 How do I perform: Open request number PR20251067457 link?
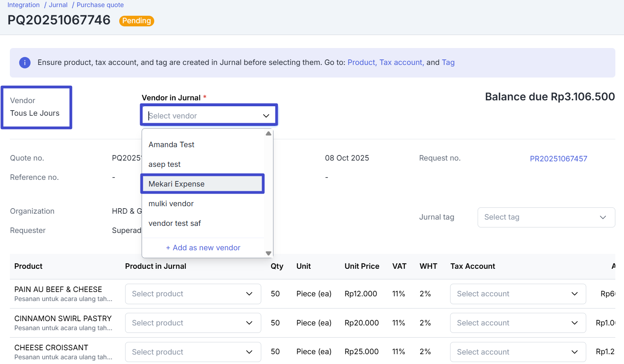(x=558, y=159)
